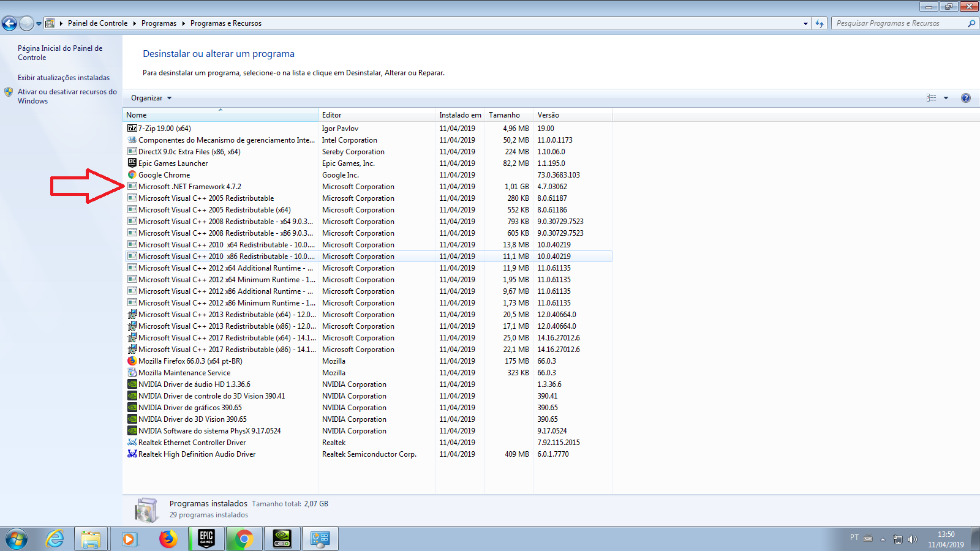Click version 73.0.3683.103 cell
The width and height of the screenshot is (980, 551).
click(559, 175)
